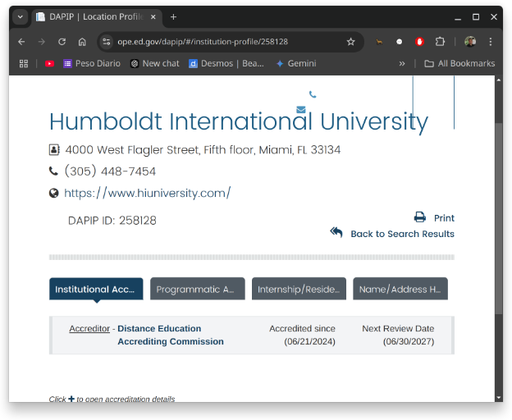Visit the hiuniversity.com website link
The width and height of the screenshot is (512, 420).
pyautogui.click(x=147, y=194)
